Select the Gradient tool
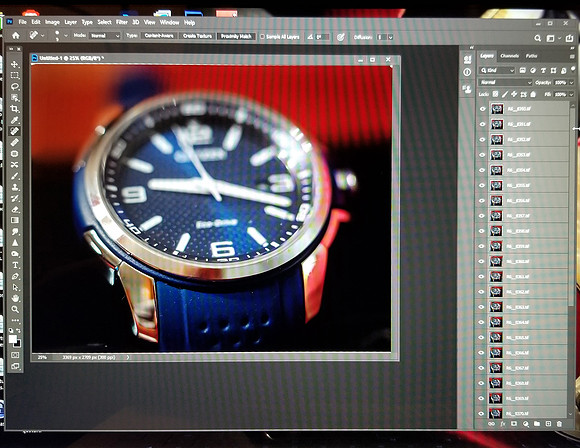 click(x=15, y=220)
